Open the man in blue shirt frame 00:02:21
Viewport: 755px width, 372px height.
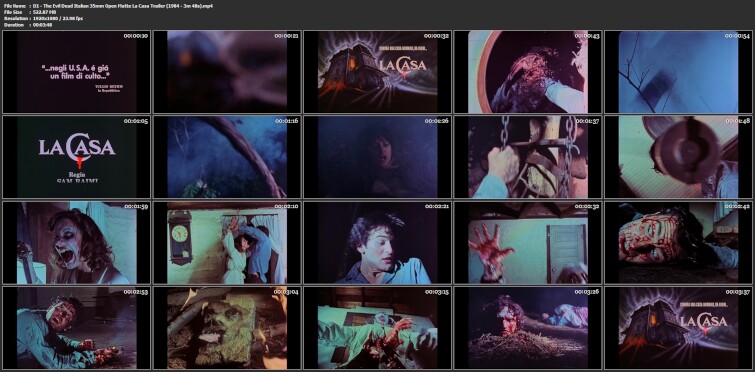(x=378, y=243)
